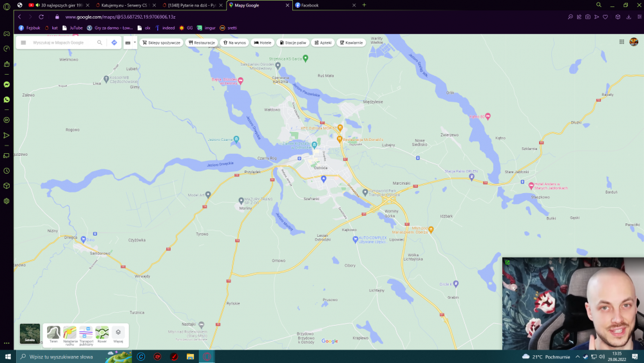Open the imgur bookmark
The height and width of the screenshot is (363, 644).
[x=206, y=28]
